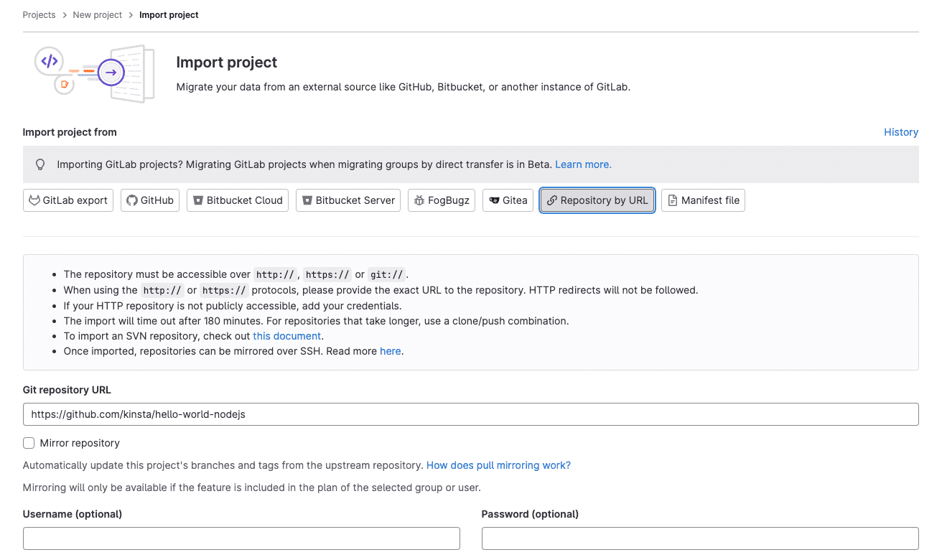Enable the Mirror repository checkbox
Viewport: 942px width, 560px height.
pos(28,443)
